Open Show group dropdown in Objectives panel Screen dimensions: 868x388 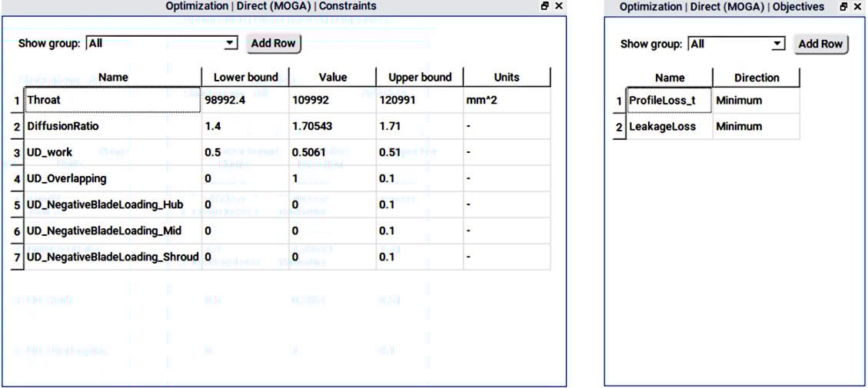coord(777,45)
